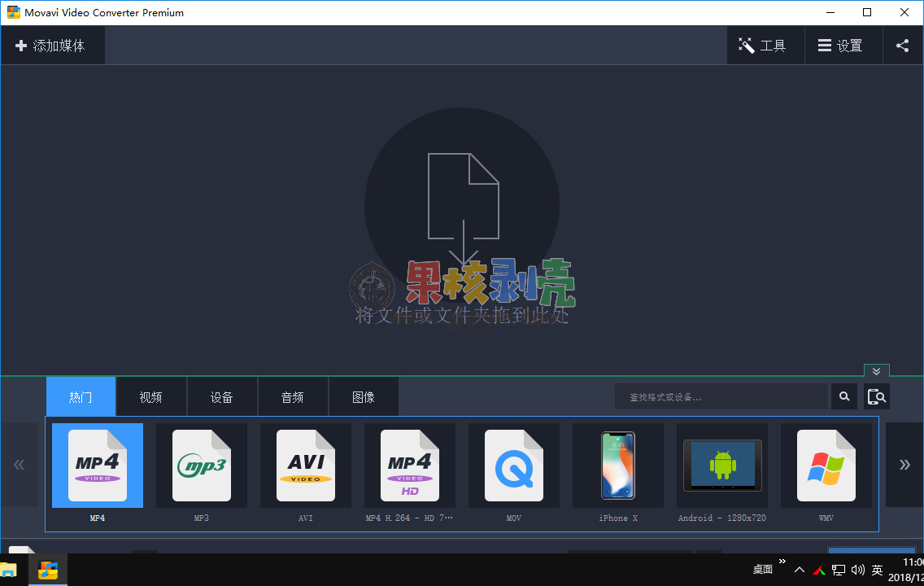The image size is (924, 586).
Task: Open File Explorer from the taskbar
Action: point(8,570)
